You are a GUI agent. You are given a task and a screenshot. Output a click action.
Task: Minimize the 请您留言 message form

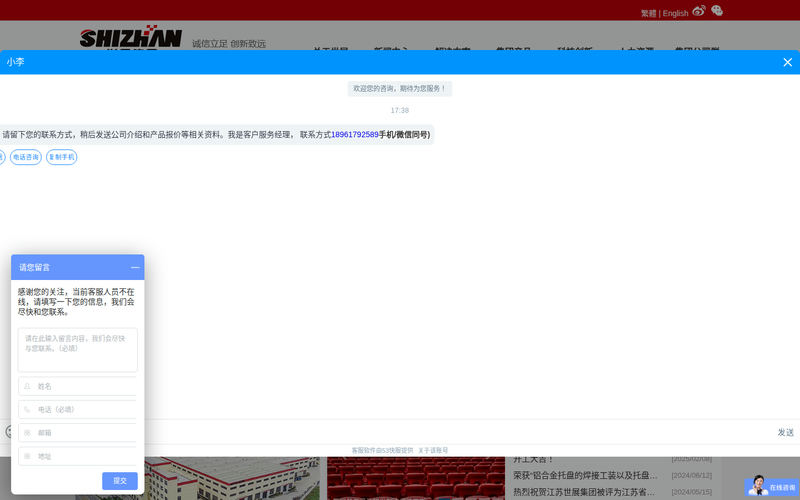click(135, 267)
